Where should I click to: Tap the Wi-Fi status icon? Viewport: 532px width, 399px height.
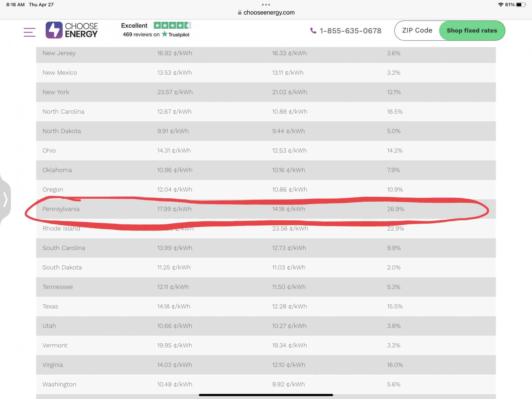501,4
